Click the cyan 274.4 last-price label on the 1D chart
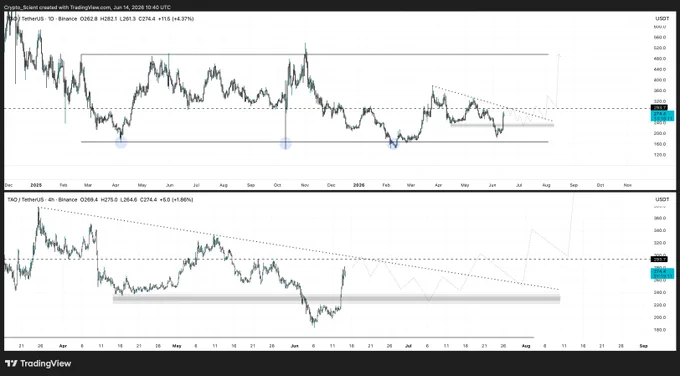This screenshot has height=376, width=680. 662,115
